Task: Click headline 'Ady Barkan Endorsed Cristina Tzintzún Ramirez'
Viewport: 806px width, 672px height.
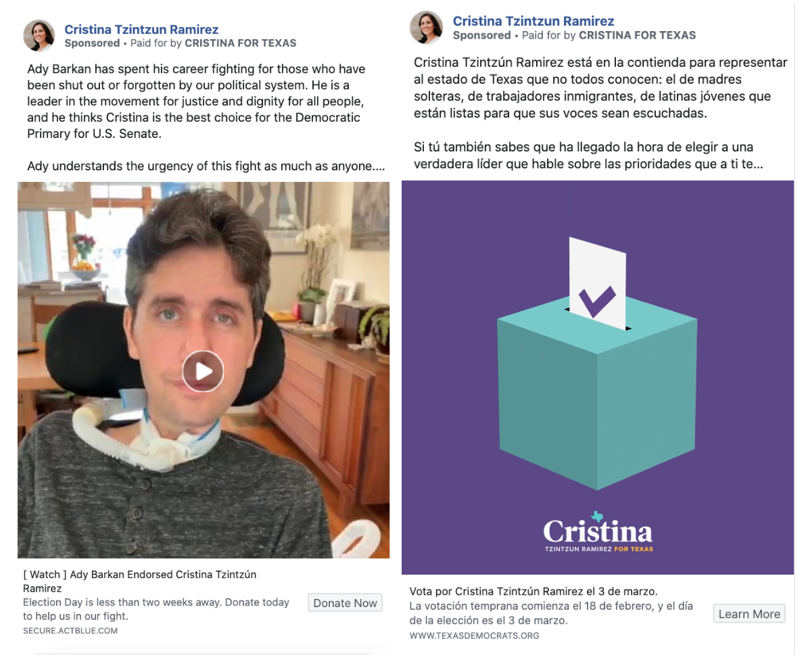Action: (x=140, y=581)
